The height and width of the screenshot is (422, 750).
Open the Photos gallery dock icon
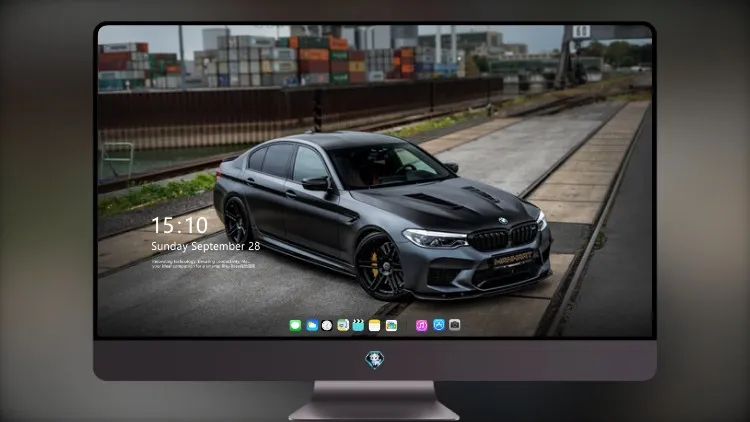click(x=391, y=325)
